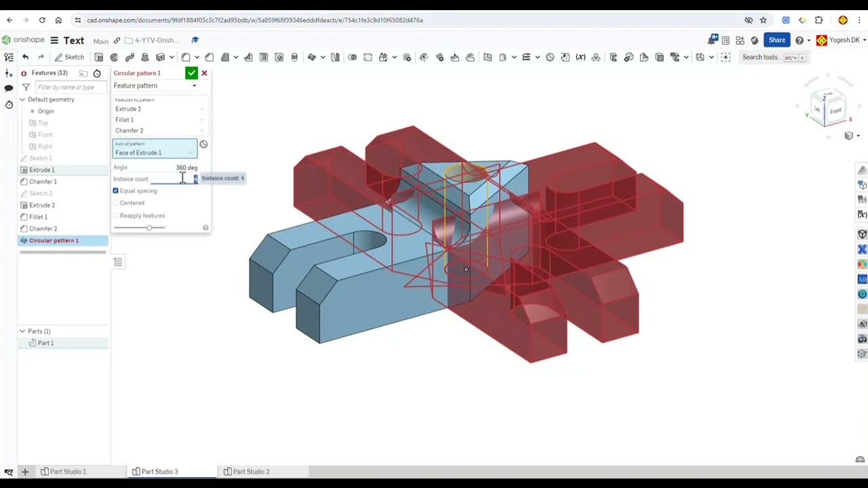Click the add folder icon in Features header
This screenshot has width=868, height=488.
tap(83, 73)
